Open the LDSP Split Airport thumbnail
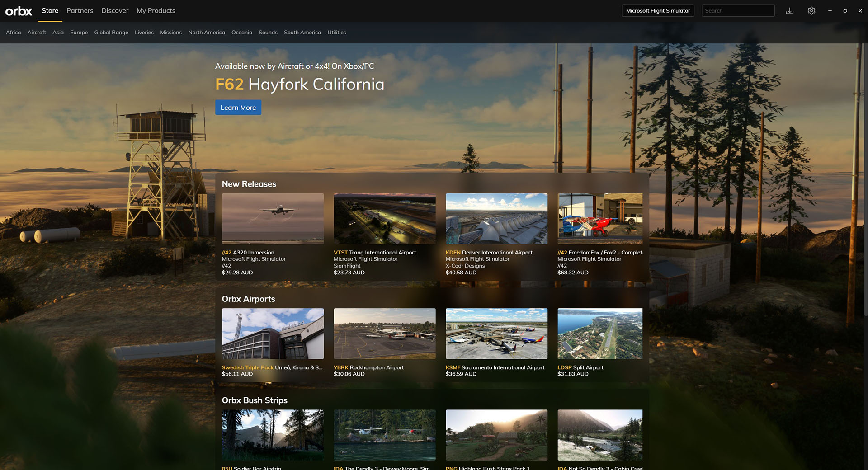868x470 pixels. (x=600, y=334)
